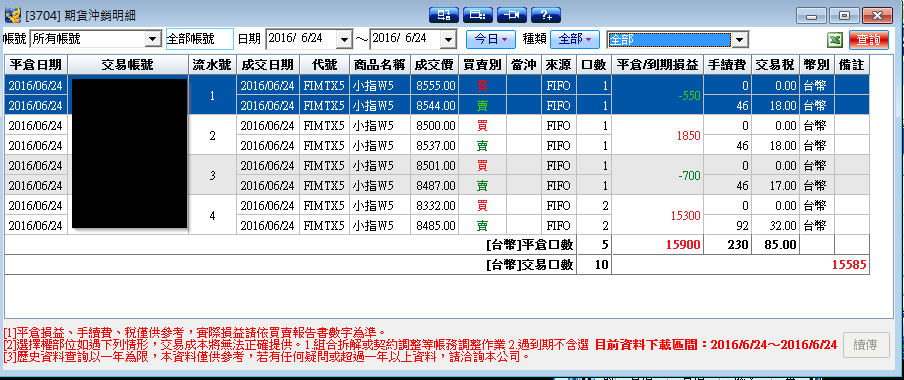Click the [台幣]交易口數 summary label
Viewport: 904px width, 380px height.
[530, 265]
